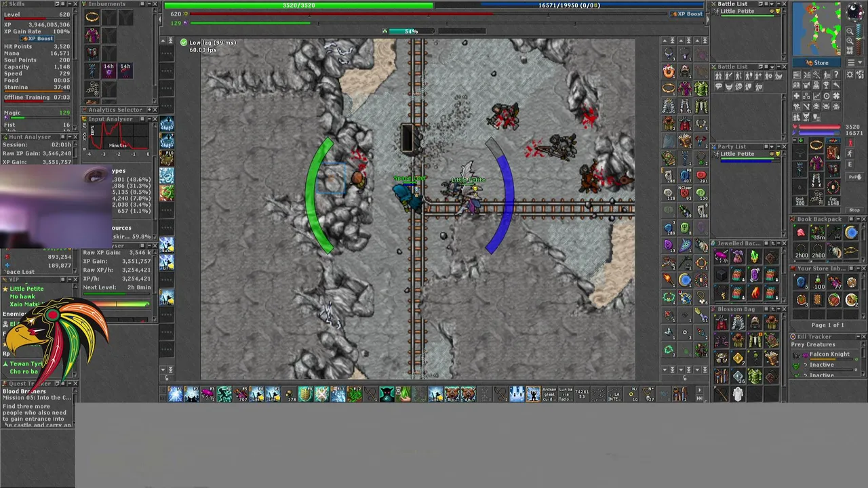Activate XP Boost in the top bar
The width and height of the screenshot is (868, 488).
686,14
